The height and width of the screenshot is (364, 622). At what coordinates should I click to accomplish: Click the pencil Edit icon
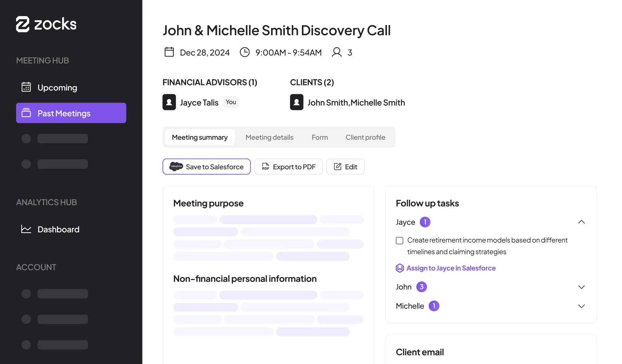coord(338,167)
